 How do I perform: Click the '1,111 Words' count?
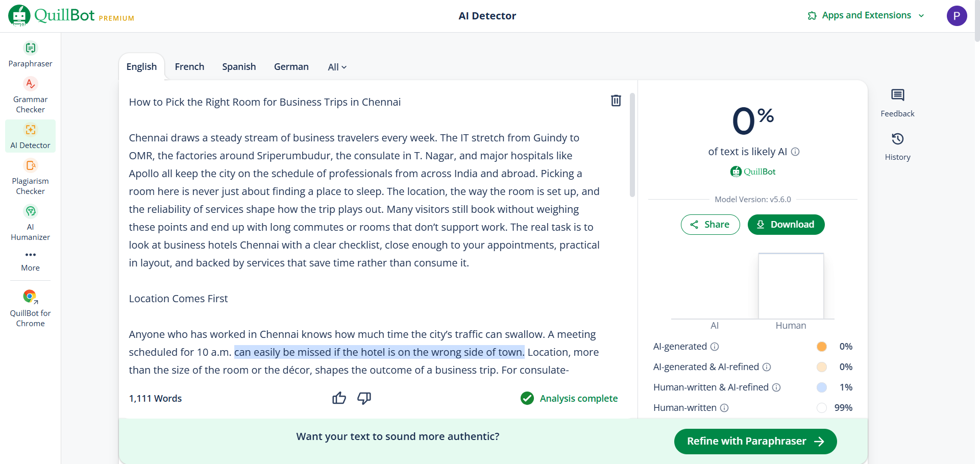tap(155, 398)
